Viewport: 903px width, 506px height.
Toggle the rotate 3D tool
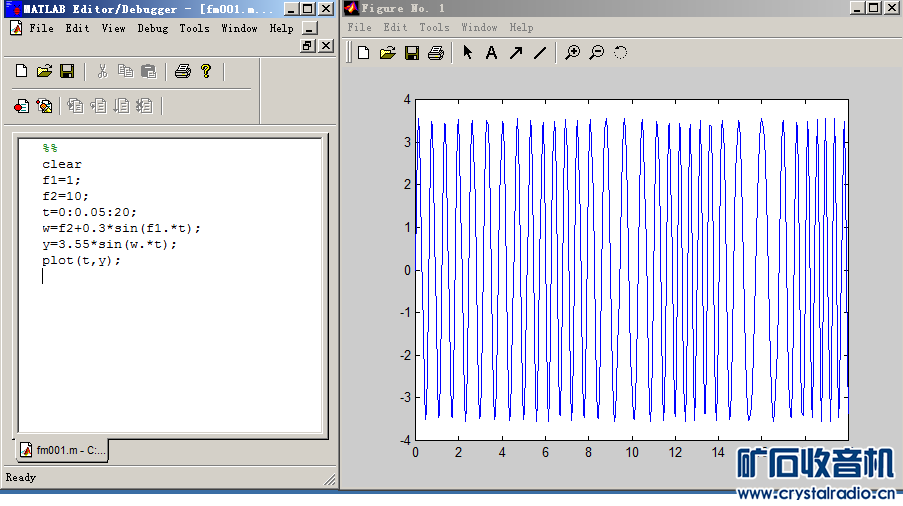click(x=620, y=53)
